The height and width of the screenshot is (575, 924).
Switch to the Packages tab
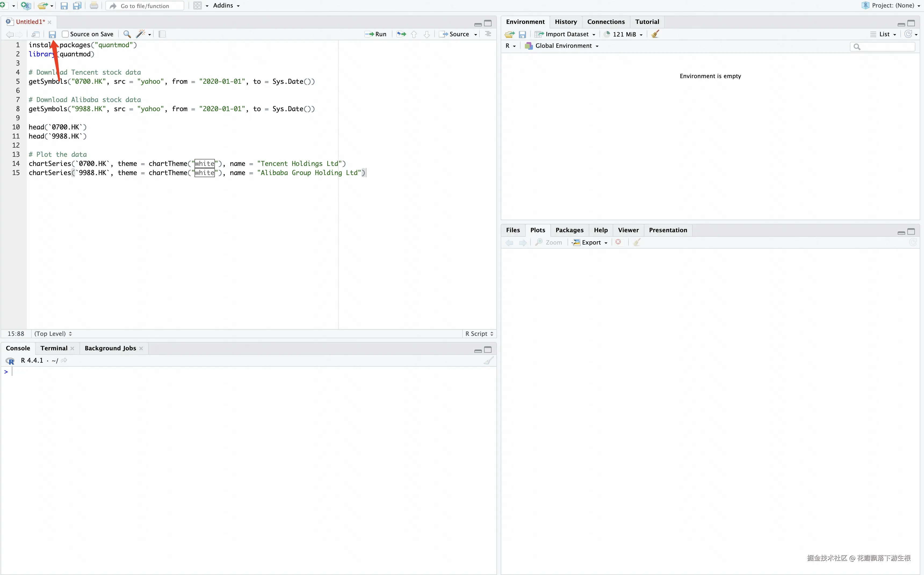(569, 230)
